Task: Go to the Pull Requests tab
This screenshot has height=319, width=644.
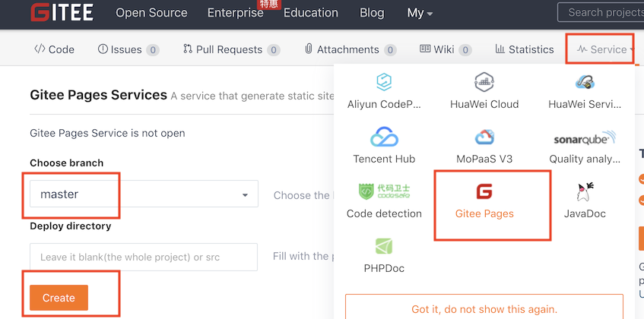Action: pyautogui.click(x=231, y=49)
